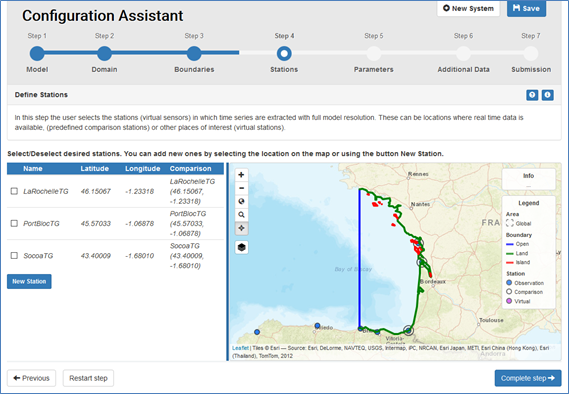
Task: Click latitude value 46.15067
Action: click(x=95, y=191)
